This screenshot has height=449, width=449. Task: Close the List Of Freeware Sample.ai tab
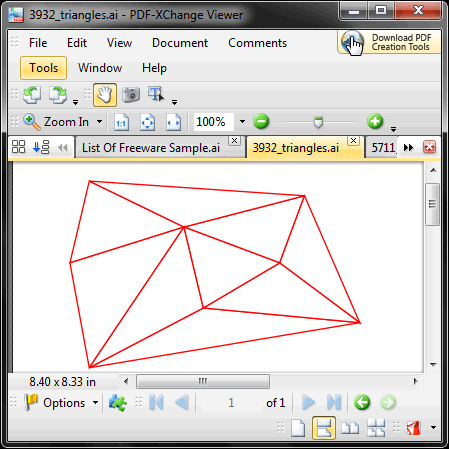coord(235,141)
